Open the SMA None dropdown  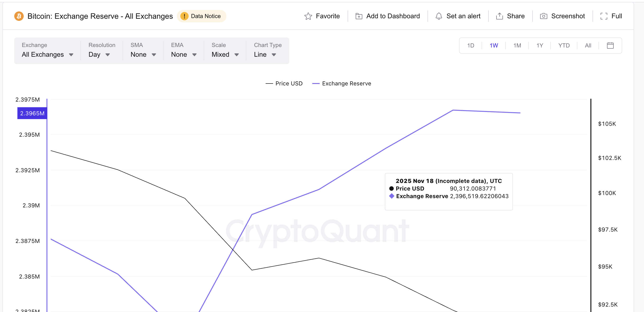[x=143, y=55]
